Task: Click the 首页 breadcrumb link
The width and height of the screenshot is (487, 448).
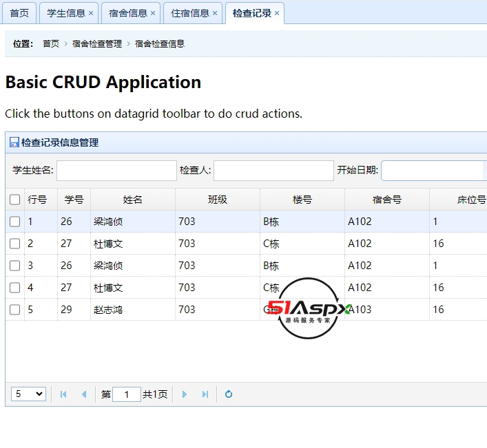Action: pos(51,43)
